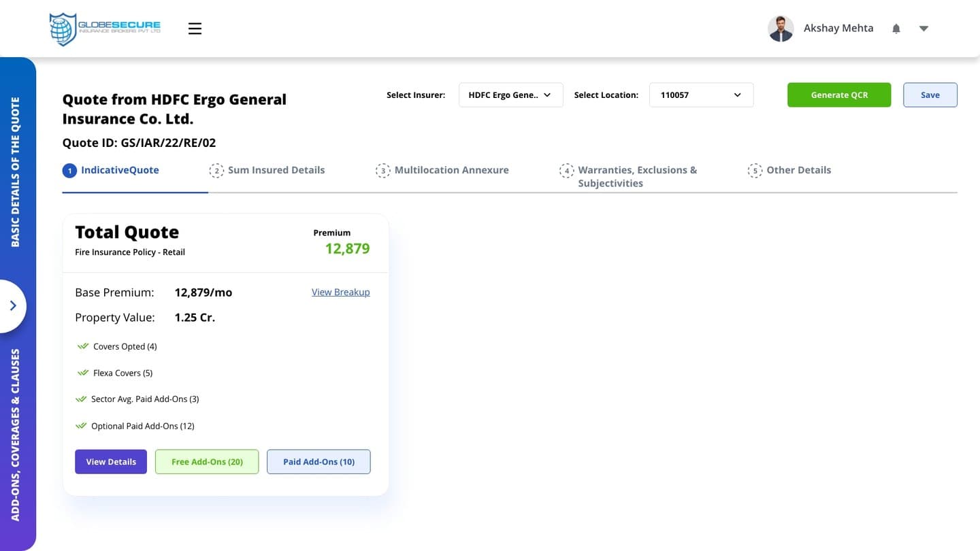Go to the Multilocation Annexure tab
Screen dimensions: 980x551
[442, 170]
